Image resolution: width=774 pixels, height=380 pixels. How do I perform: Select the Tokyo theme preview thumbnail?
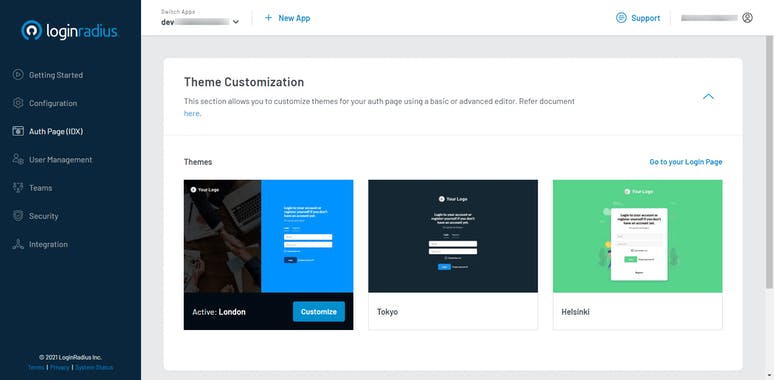coord(453,236)
